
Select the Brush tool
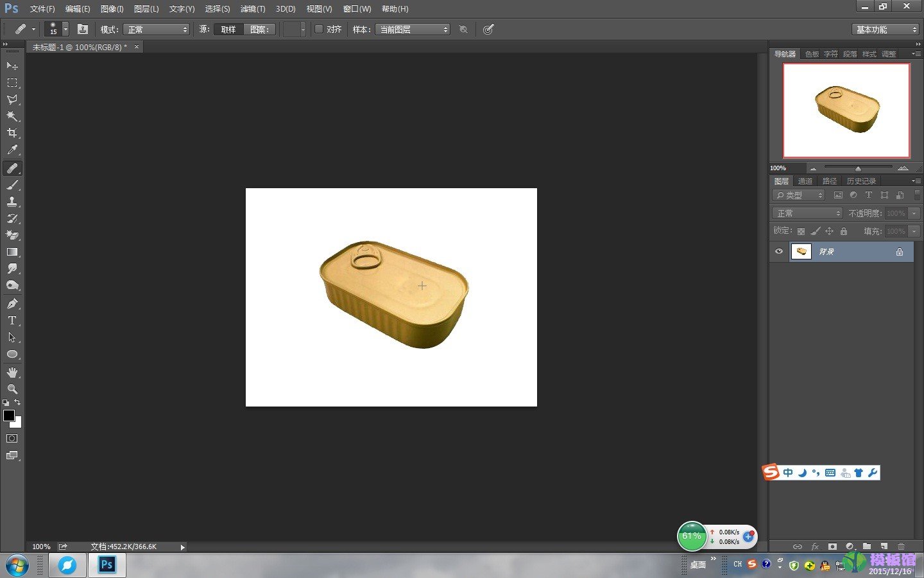[12, 185]
